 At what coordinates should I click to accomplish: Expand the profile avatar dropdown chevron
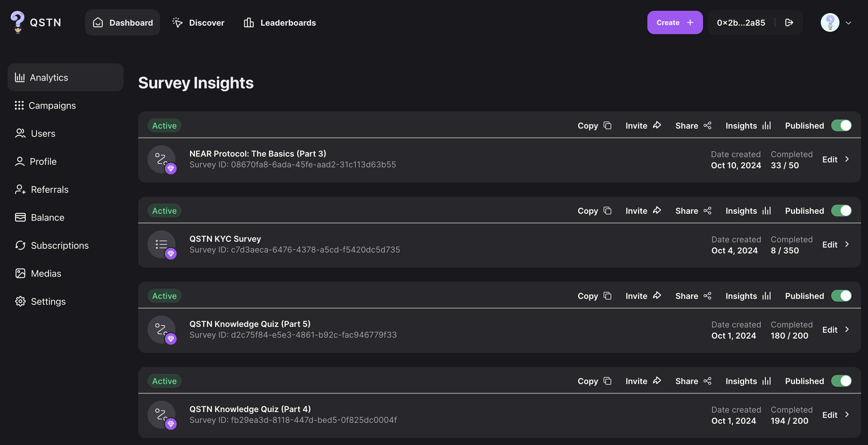coord(848,23)
